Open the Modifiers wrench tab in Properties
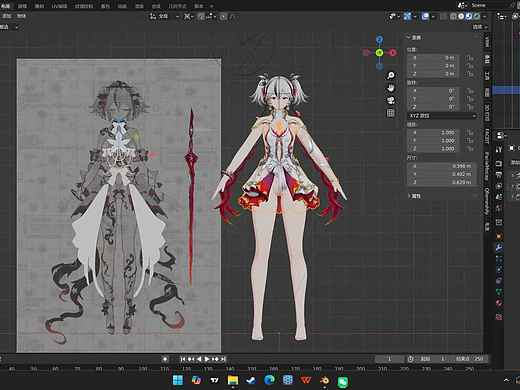The image size is (520, 390). pyautogui.click(x=499, y=248)
